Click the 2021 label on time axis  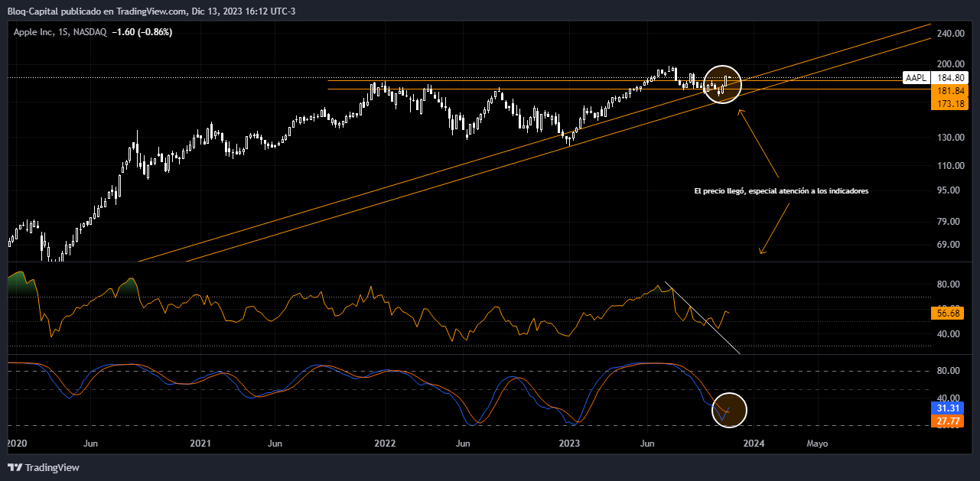point(200,444)
